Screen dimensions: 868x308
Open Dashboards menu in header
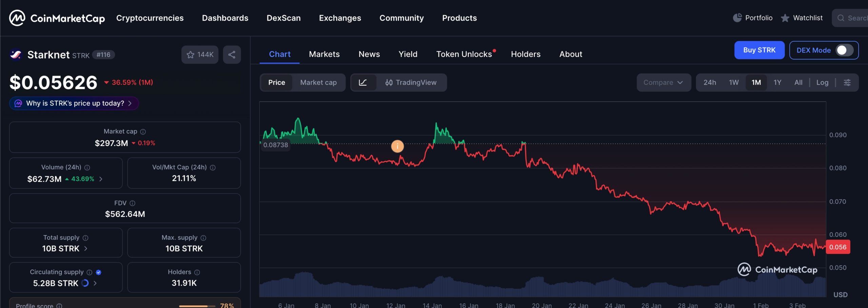pyautogui.click(x=225, y=18)
